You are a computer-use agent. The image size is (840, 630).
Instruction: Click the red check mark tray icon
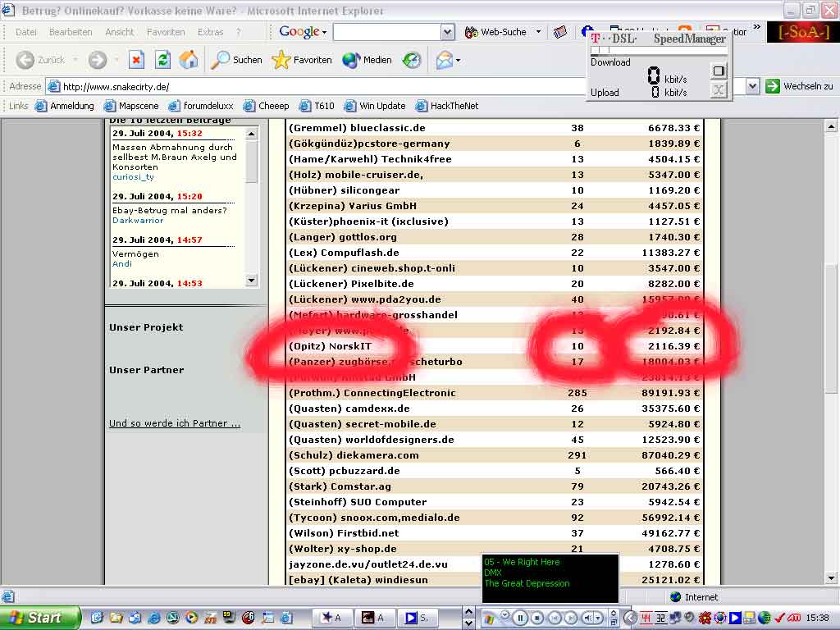click(x=780, y=619)
